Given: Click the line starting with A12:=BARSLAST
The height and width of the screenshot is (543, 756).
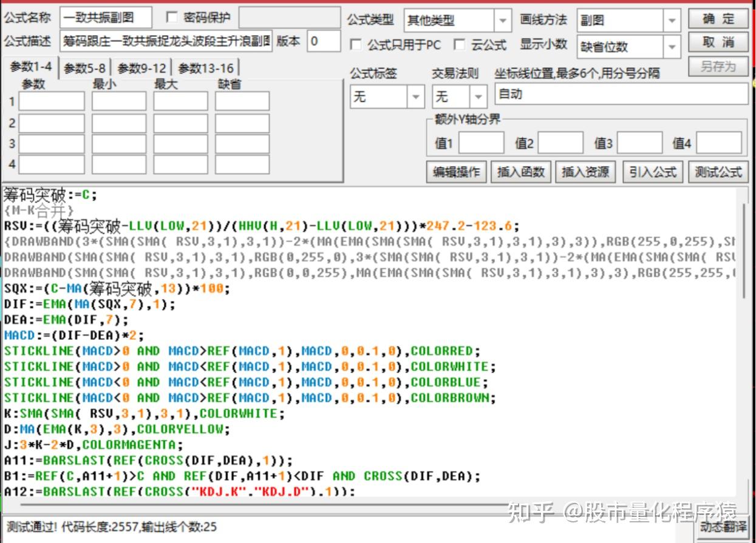Looking at the screenshot, I should click(x=180, y=490).
